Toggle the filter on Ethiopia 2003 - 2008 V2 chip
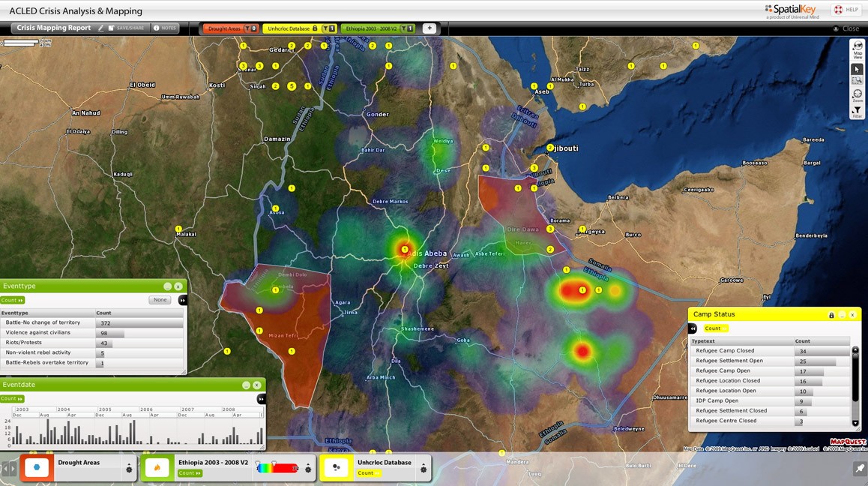This screenshot has height=486, width=868. click(403, 28)
